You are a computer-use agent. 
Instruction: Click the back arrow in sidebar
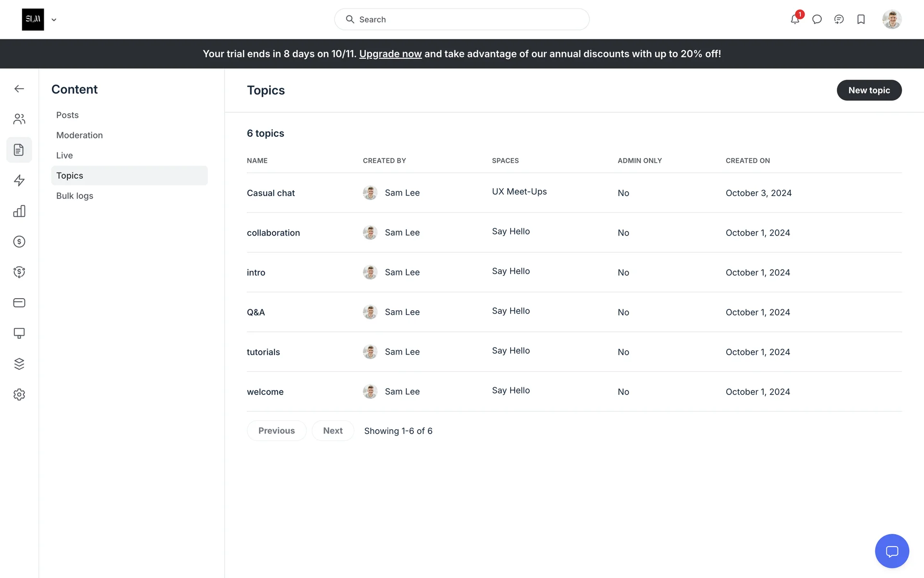tap(19, 89)
